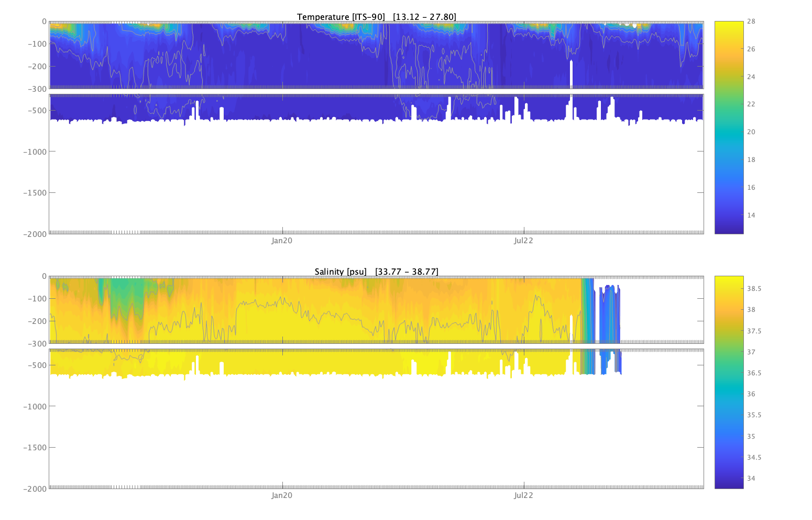Select the Jan20 label under temperature plot
The image size is (812, 520).
tap(282, 241)
